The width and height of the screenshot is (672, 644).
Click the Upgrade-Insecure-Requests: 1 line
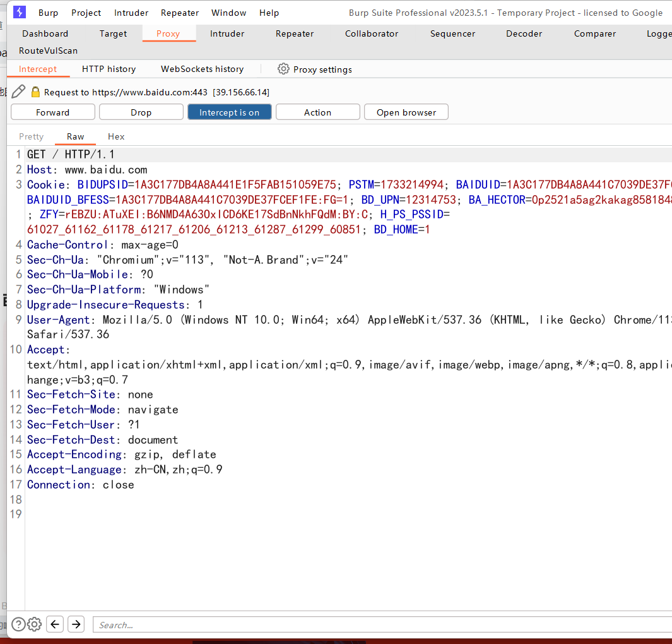point(115,305)
